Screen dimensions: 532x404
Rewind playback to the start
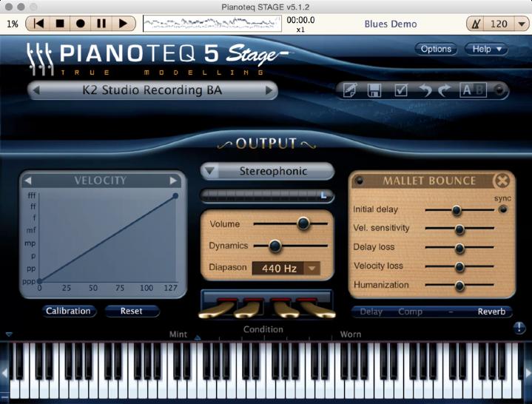(x=39, y=24)
